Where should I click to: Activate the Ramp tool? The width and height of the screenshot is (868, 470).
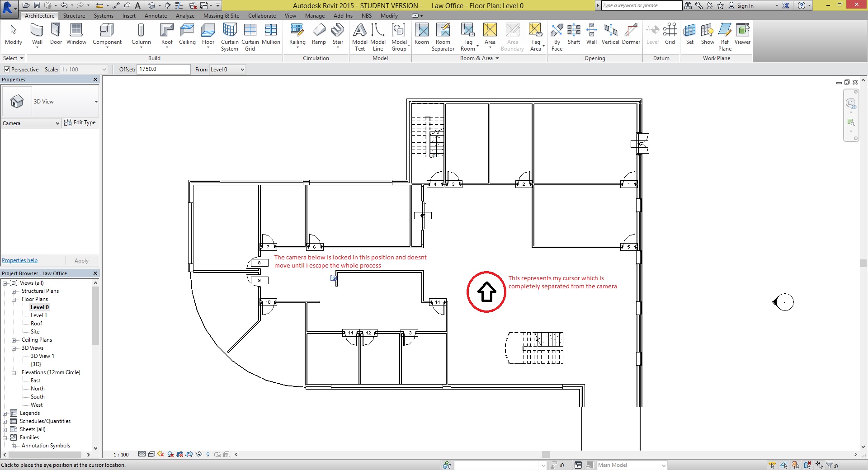[x=319, y=34]
